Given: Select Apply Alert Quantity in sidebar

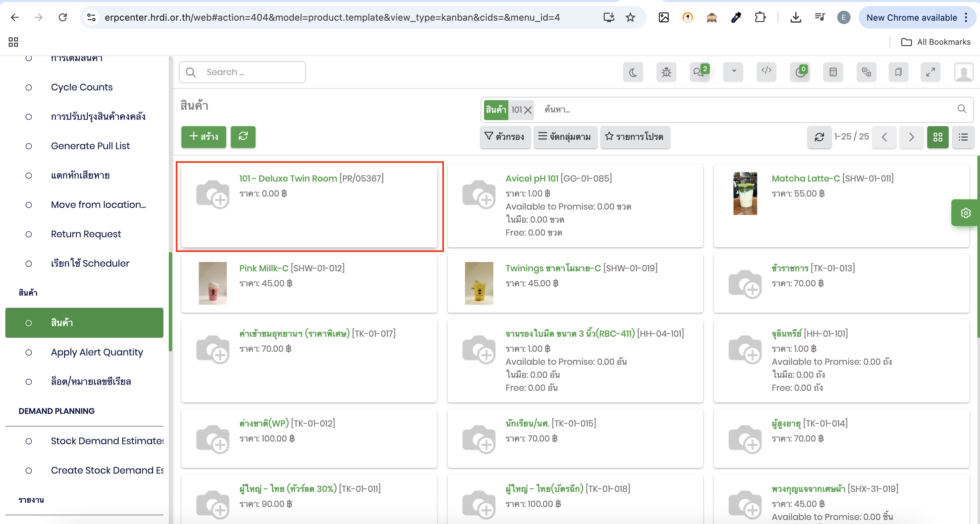Looking at the screenshot, I should 97,352.
